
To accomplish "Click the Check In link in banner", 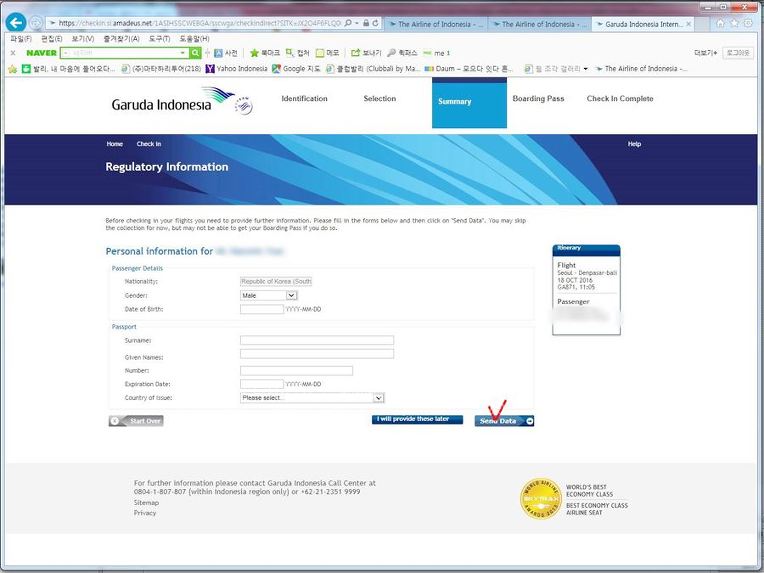I will point(149,144).
